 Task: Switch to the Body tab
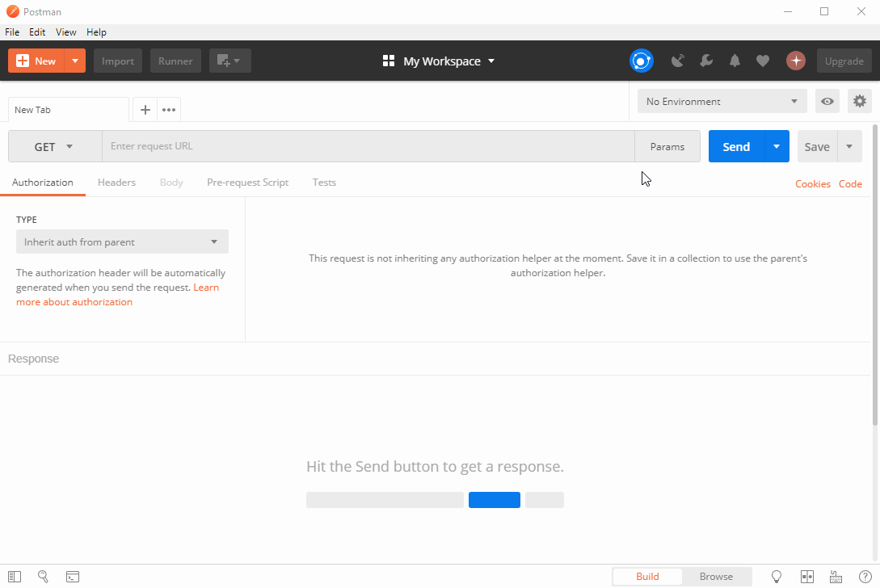pos(171,183)
